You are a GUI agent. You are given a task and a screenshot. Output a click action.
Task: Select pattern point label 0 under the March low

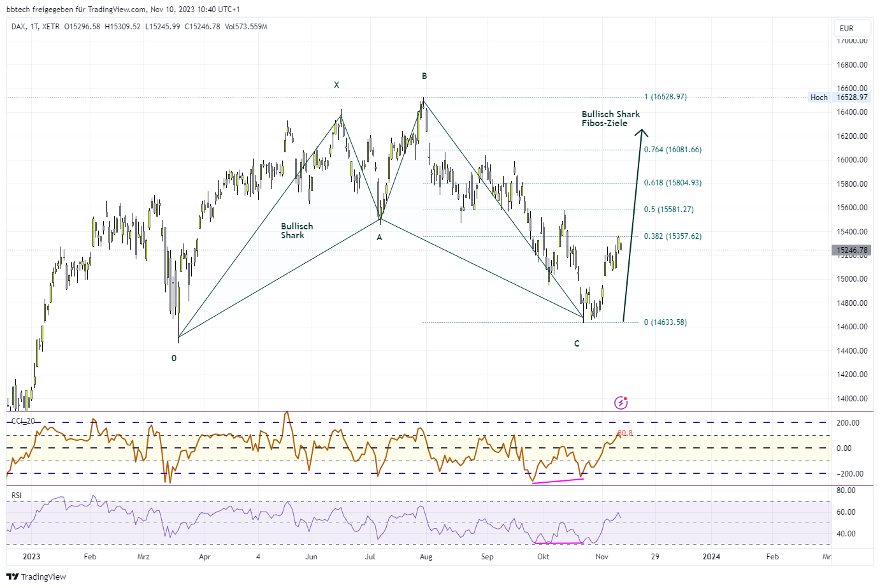pyautogui.click(x=174, y=358)
